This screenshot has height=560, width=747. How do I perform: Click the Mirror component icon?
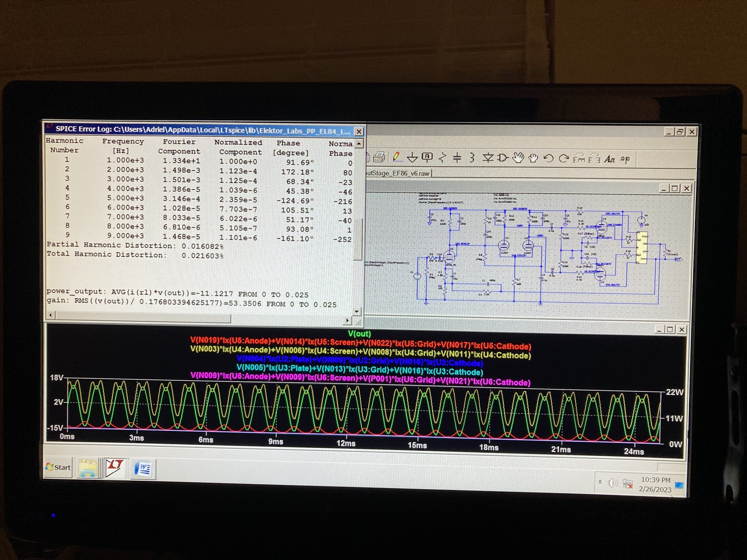pos(594,159)
